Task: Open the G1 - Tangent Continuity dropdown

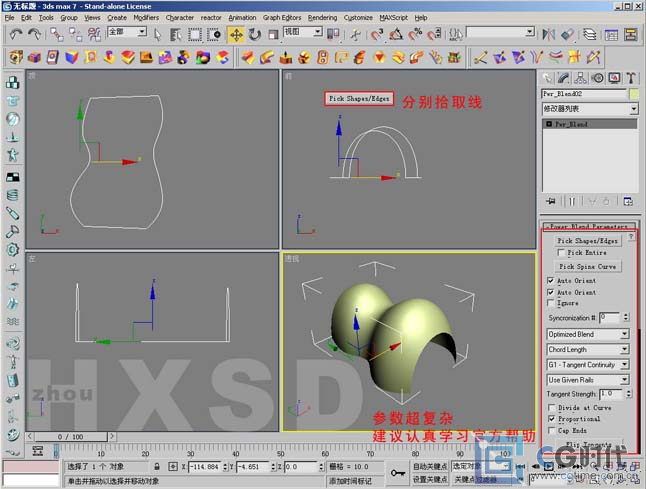Action: click(x=588, y=365)
